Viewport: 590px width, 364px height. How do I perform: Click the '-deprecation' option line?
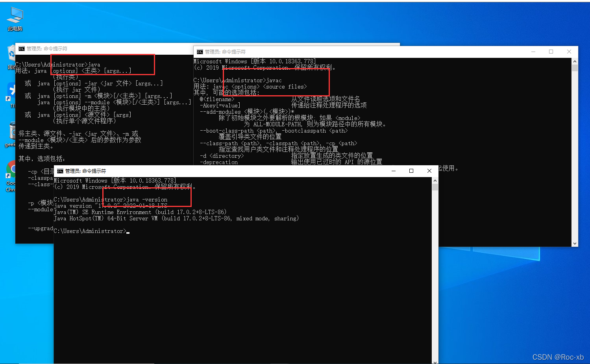[x=291, y=162]
